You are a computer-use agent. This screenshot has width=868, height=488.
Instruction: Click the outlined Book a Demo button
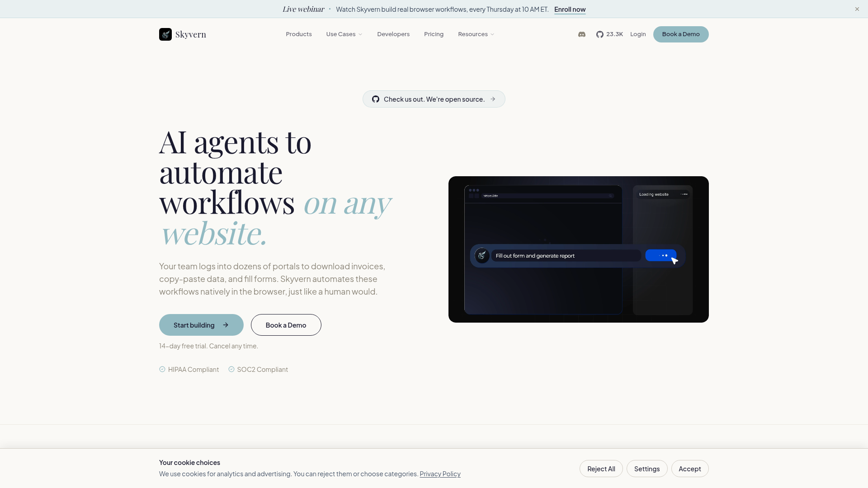pos(286,325)
